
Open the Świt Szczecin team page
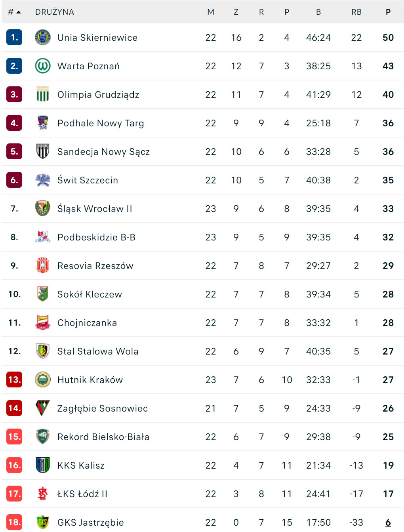88,180
